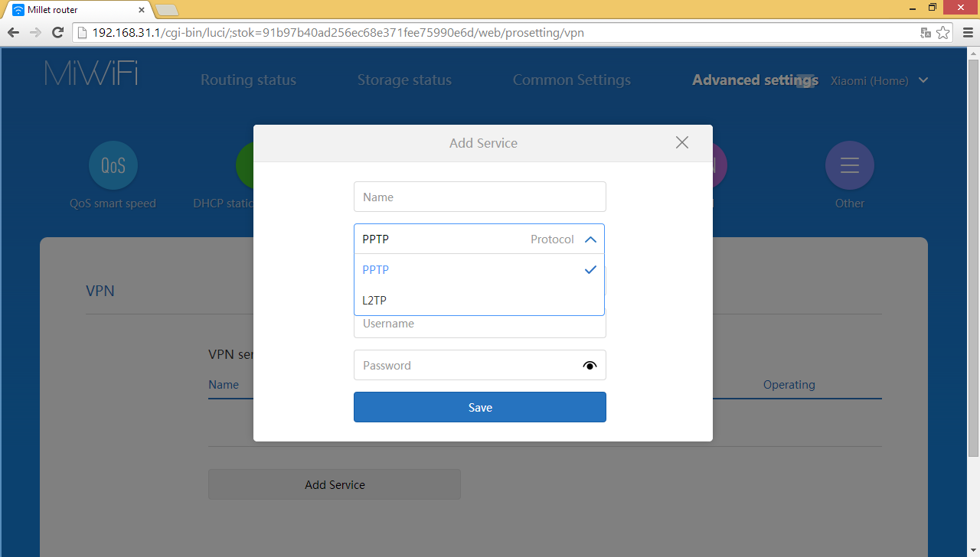Image resolution: width=980 pixels, height=557 pixels.
Task: Toggle password visibility eye icon
Action: [x=590, y=366]
